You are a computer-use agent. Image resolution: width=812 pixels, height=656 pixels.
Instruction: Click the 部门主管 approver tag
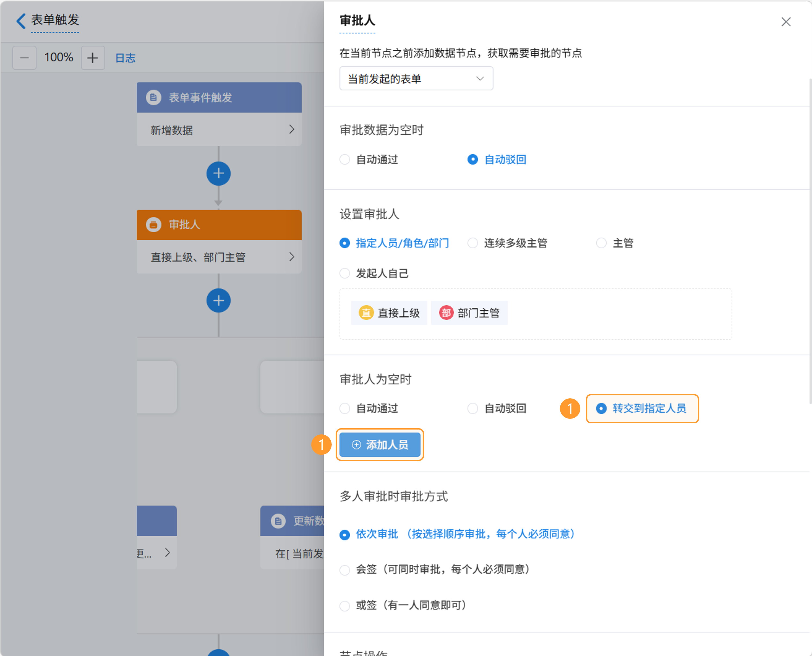469,313
